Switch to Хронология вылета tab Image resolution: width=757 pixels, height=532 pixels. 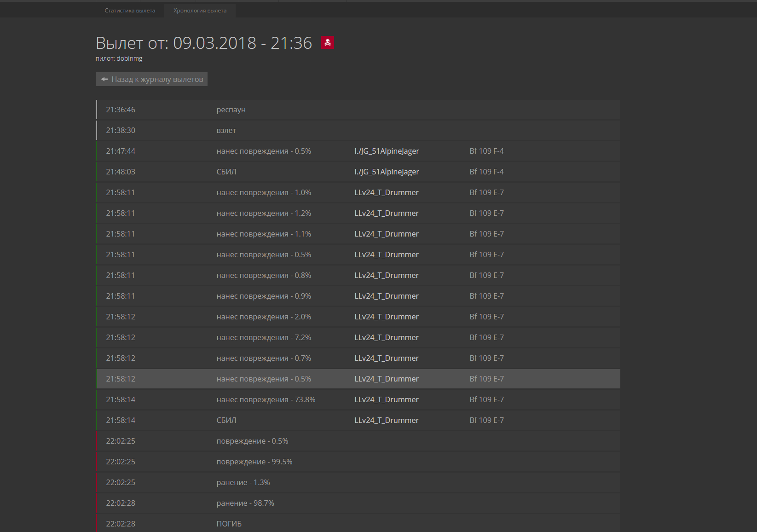pyautogui.click(x=200, y=11)
